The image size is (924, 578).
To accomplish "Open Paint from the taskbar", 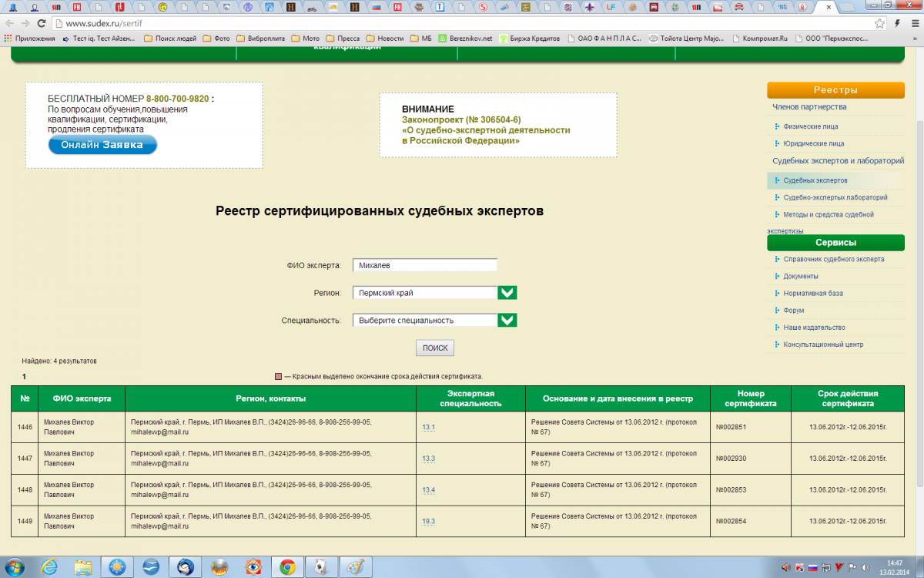I will coord(355,567).
